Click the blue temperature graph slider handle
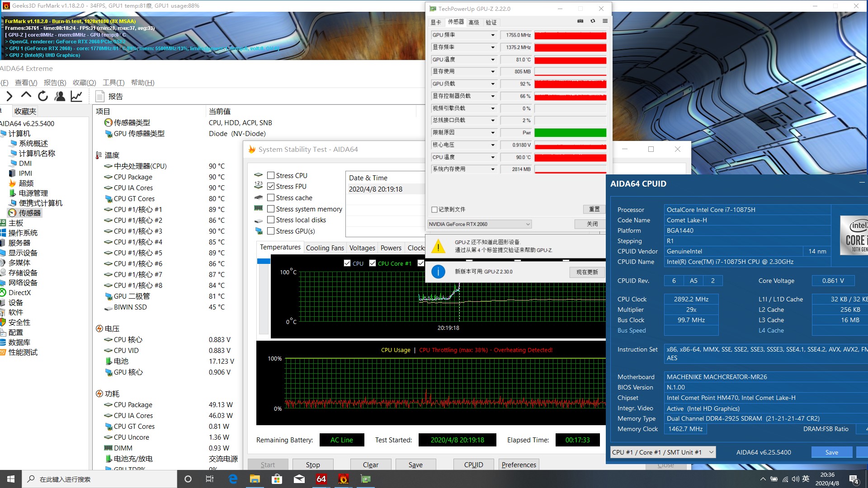This screenshot has height=488, width=868. coord(264,261)
